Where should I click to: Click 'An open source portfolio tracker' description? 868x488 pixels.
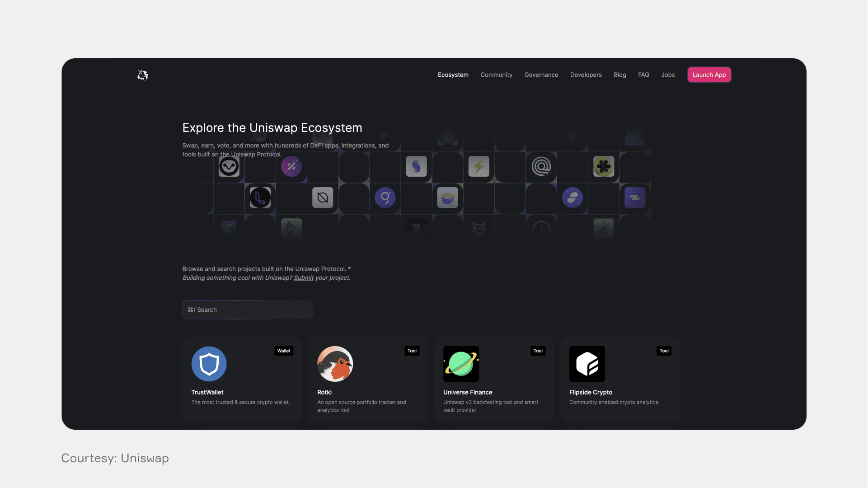(361, 406)
